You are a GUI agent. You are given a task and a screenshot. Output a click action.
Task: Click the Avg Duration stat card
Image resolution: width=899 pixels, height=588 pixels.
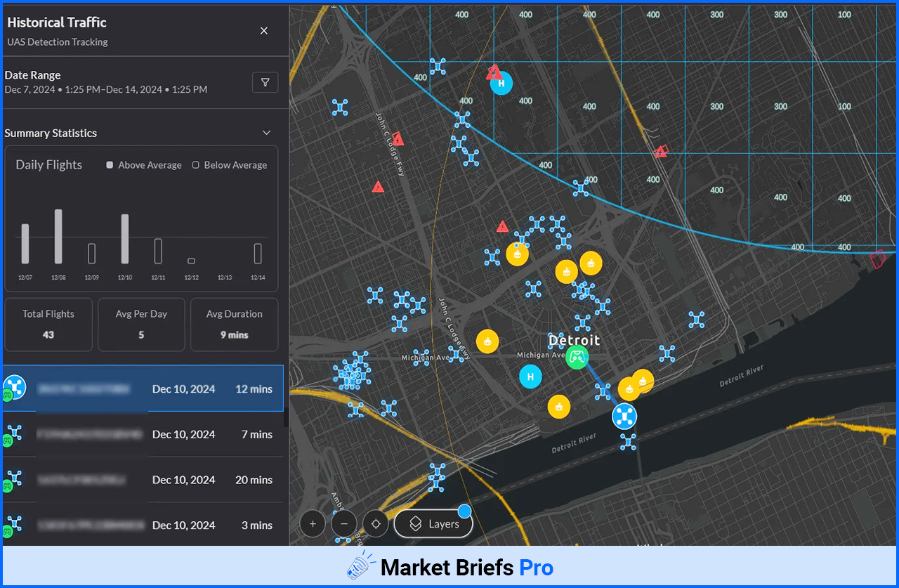pos(234,324)
